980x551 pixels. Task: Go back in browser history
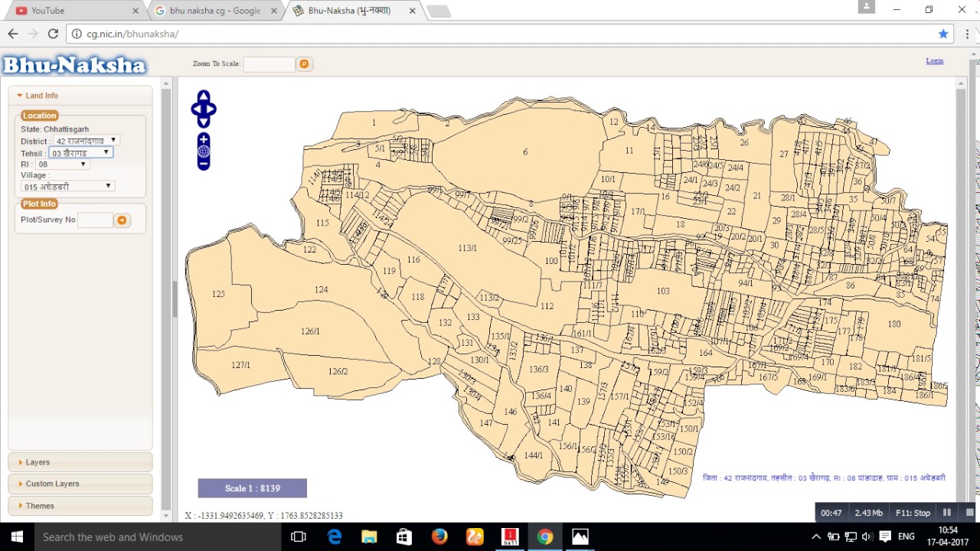point(12,34)
